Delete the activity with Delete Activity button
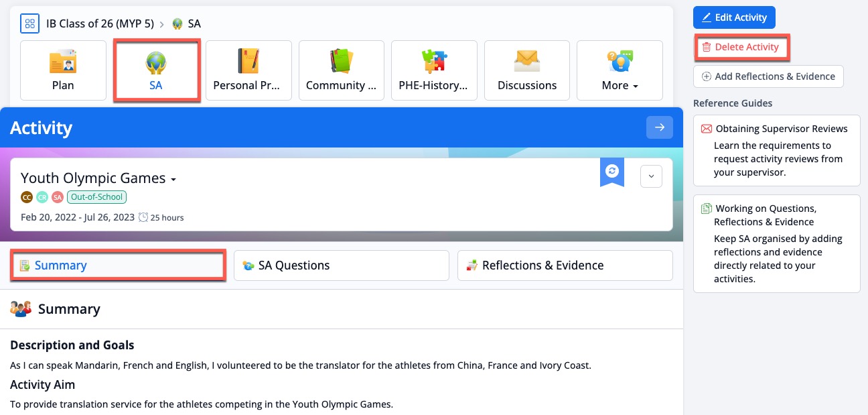 (741, 47)
